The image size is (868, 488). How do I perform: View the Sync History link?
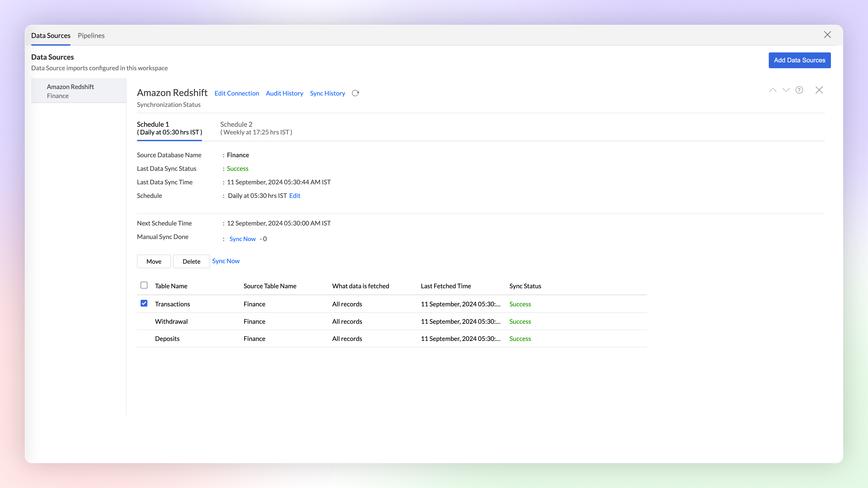tap(327, 93)
